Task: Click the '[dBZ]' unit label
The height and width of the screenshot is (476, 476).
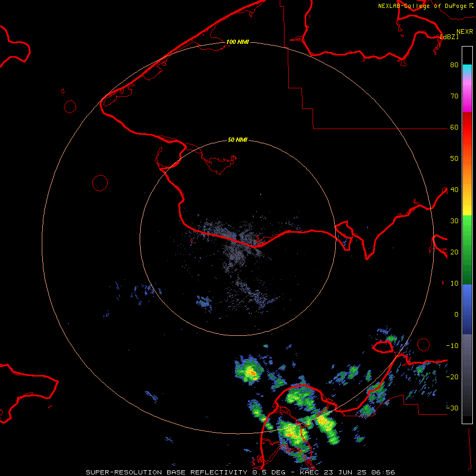Action: pos(449,37)
